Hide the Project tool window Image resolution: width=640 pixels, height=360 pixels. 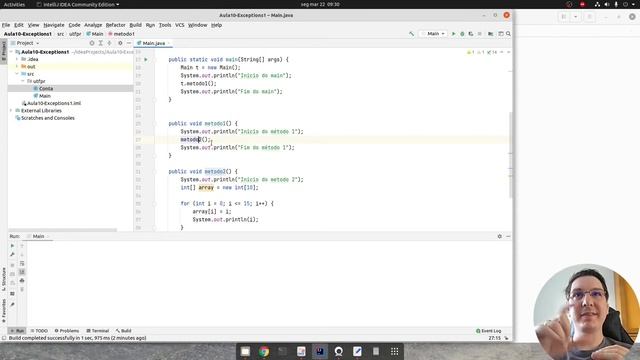129,43
